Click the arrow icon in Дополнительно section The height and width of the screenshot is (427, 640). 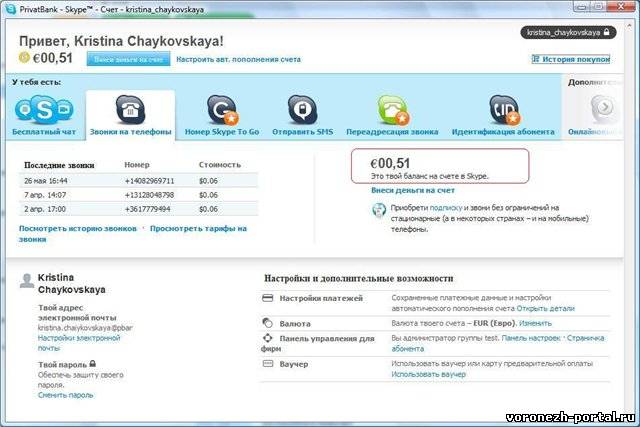click(x=603, y=108)
